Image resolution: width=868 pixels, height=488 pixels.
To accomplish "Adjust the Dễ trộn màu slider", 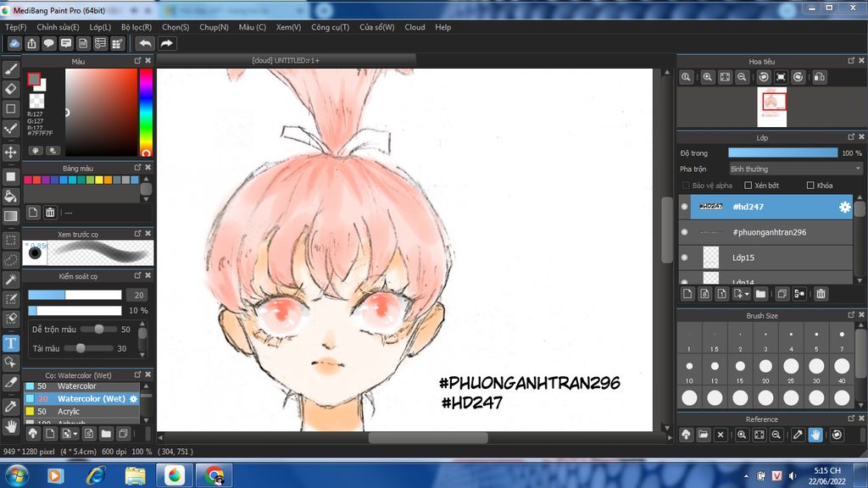I will (98, 330).
